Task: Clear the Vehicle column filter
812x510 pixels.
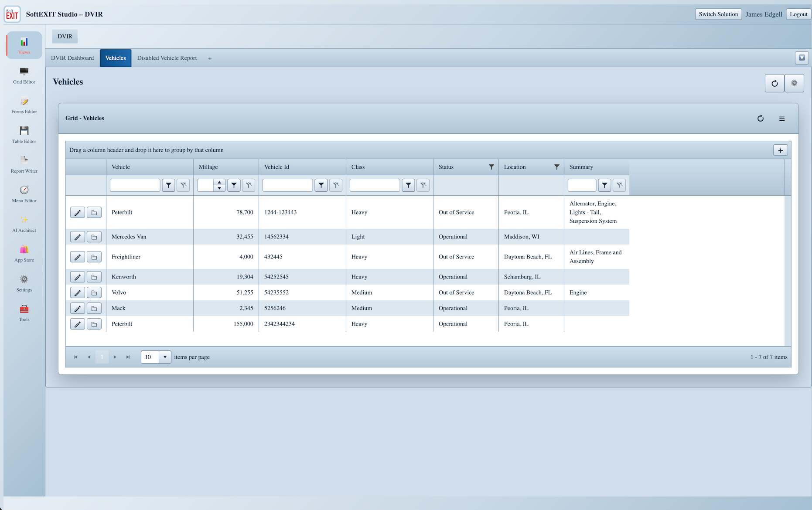Action: pyautogui.click(x=184, y=185)
